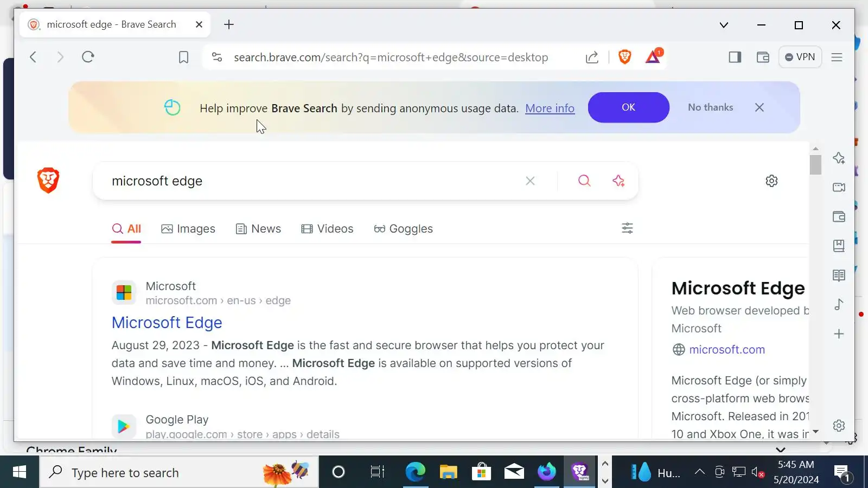868x488 pixels.
Task: Click the Brave lion logo beside search box
Action: 48,181
